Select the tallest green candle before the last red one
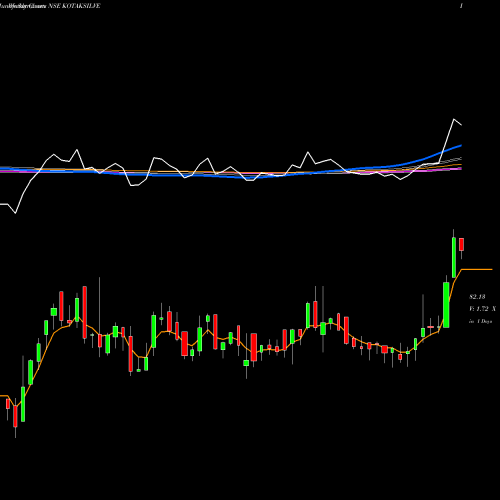Screen dimensions: 500x500 pos(446,305)
